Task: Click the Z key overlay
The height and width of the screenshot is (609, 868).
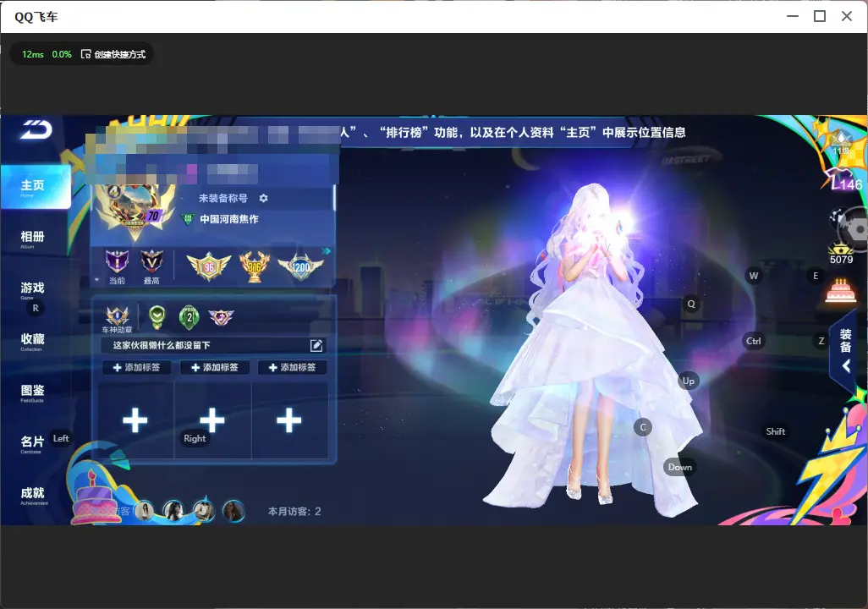Action: [821, 341]
